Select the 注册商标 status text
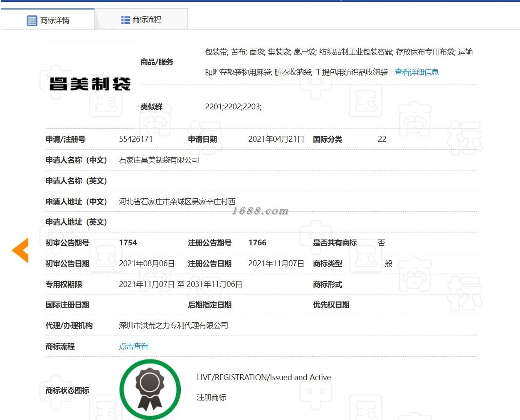This screenshot has width=520, height=420. tap(211, 397)
